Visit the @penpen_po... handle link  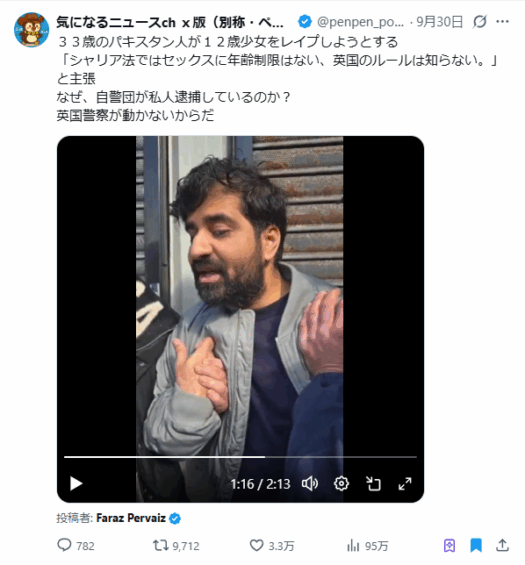point(360,22)
